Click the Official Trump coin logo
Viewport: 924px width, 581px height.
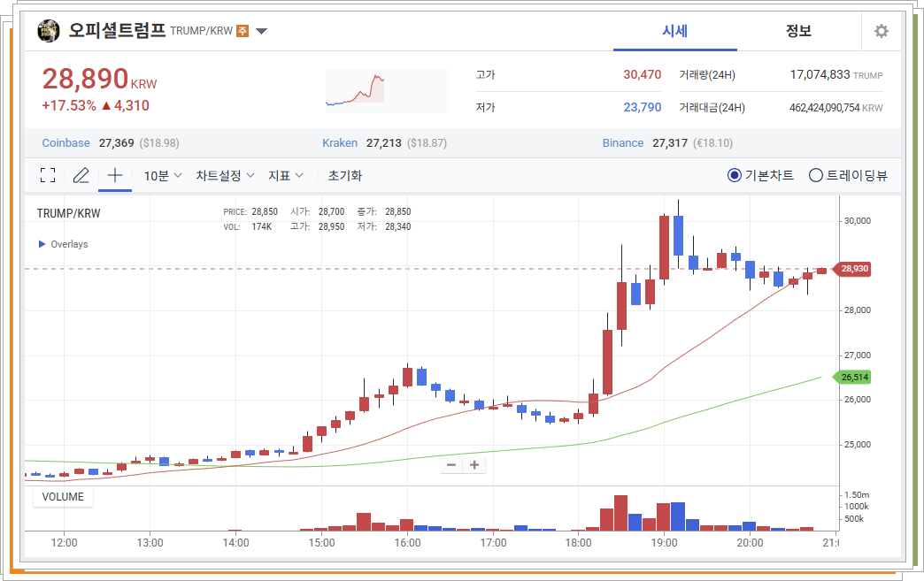pos(49,31)
